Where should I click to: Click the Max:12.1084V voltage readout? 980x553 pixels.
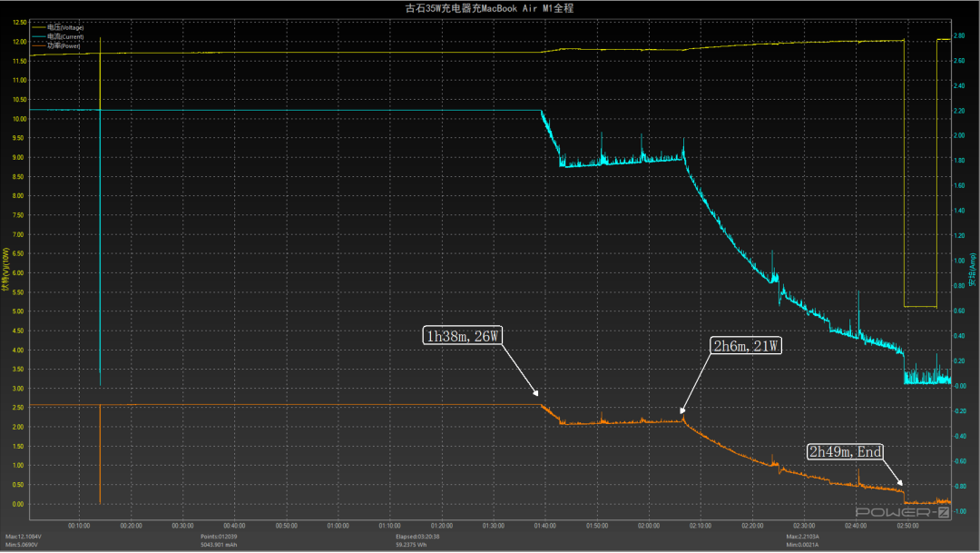(x=24, y=537)
